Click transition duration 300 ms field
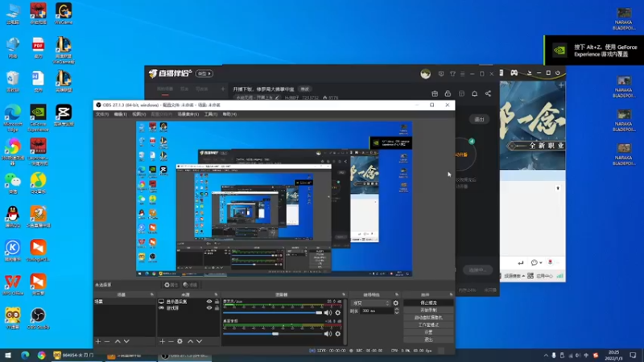This screenshot has width=644, height=362. coord(377,311)
